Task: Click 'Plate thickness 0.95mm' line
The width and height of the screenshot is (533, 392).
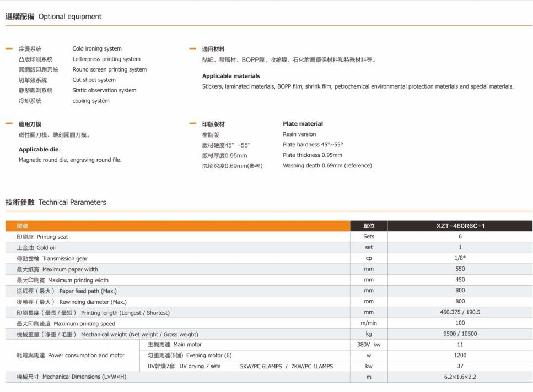Action: pos(313,155)
